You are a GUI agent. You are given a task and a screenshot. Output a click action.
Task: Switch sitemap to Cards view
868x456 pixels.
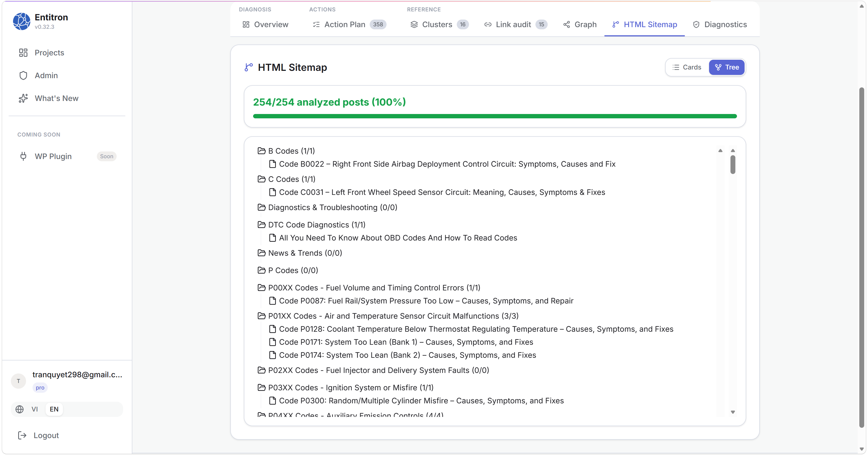(x=687, y=67)
